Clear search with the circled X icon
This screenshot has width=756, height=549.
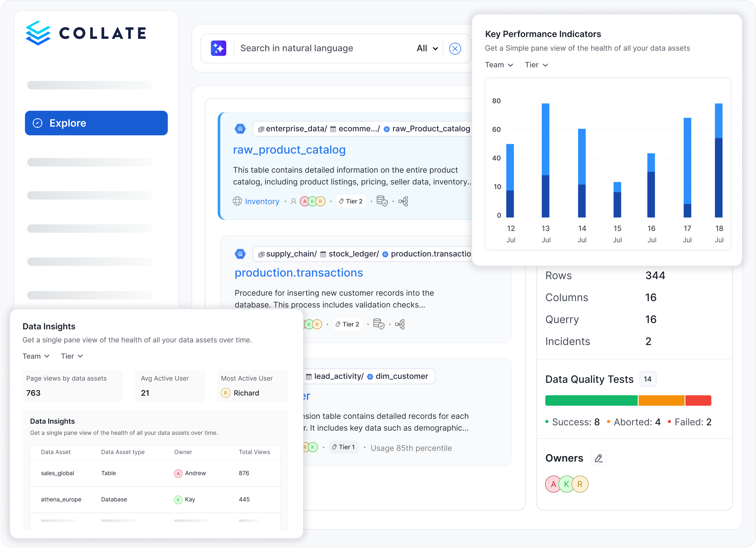click(455, 49)
